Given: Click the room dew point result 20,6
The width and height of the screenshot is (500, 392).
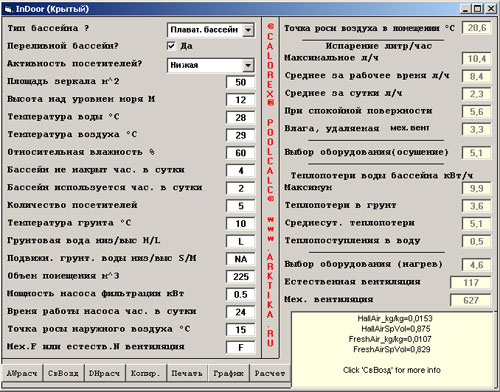Looking at the screenshot, I should [x=477, y=28].
